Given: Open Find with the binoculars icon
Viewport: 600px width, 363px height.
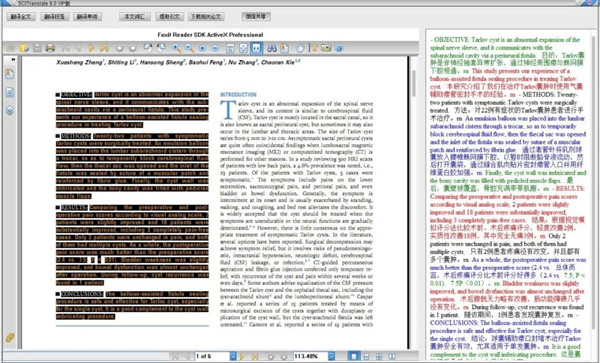Looking at the screenshot, I should [x=272, y=48].
